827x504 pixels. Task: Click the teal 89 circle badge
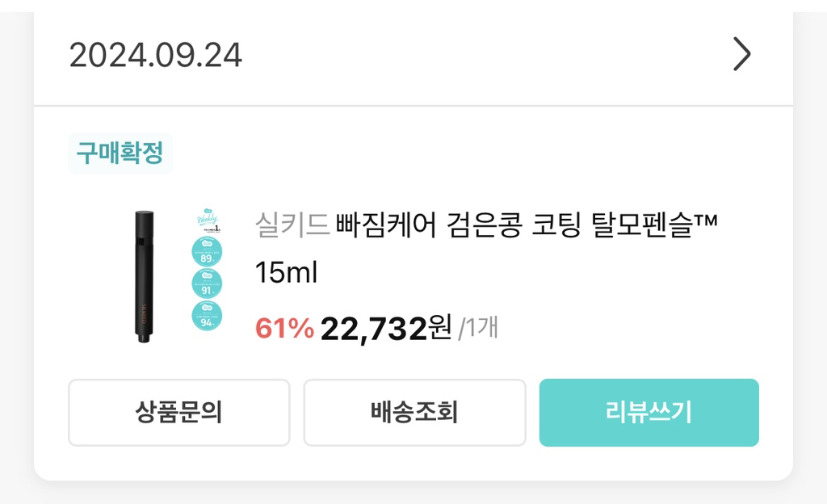click(207, 251)
